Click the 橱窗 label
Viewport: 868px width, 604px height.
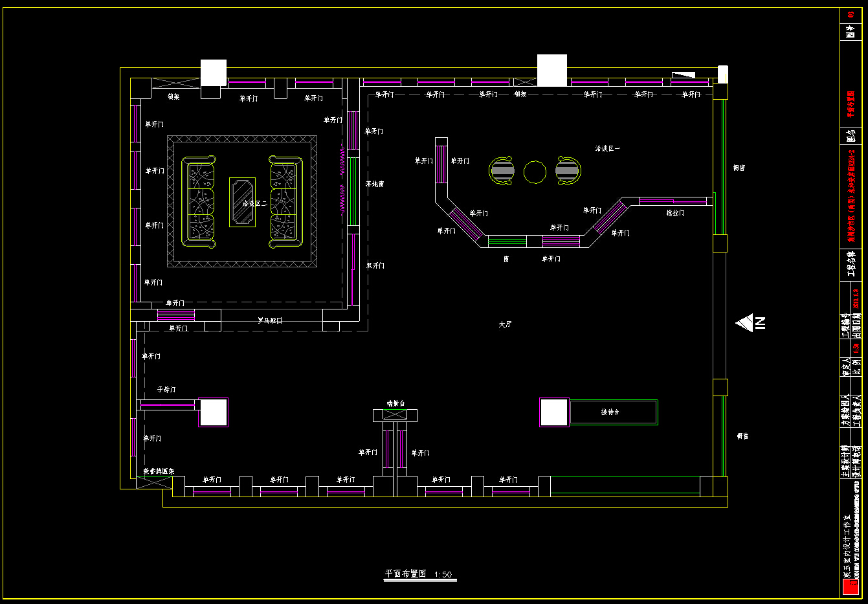742,436
